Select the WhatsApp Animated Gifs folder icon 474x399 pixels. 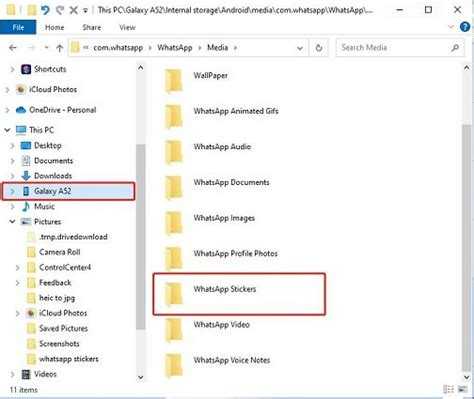pyautogui.click(x=174, y=116)
